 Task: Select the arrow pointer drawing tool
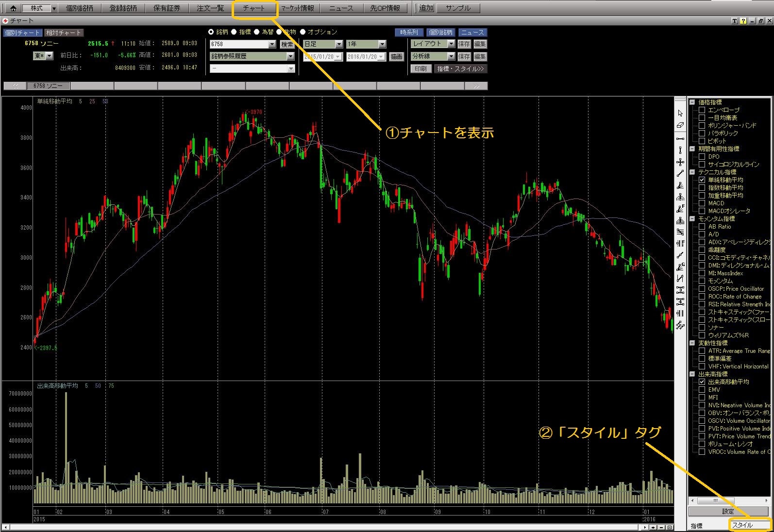click(680, 113)
